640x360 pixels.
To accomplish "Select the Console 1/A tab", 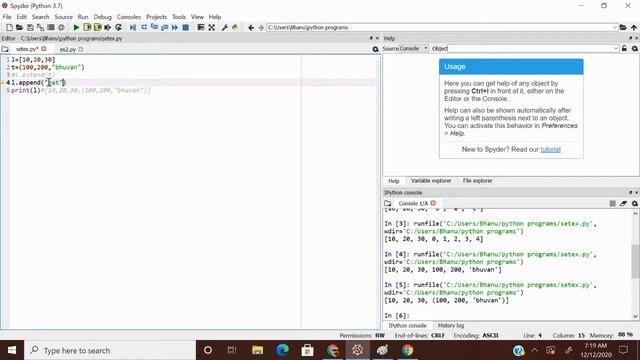I will [413, 203].
